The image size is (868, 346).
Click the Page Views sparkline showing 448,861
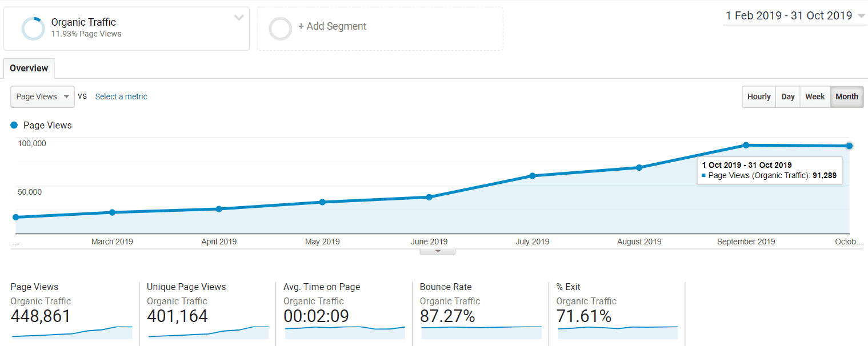click(x=72, y=332)
